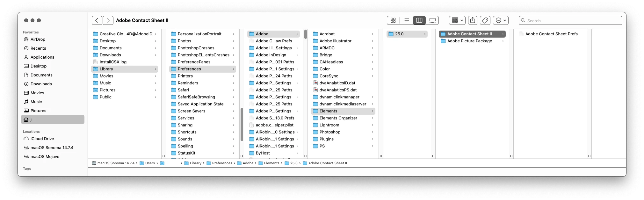The height and width of the screenshot is (200, 644).
Task: Select Adobe Contact Sheet II folder
Action: point(472,34)
